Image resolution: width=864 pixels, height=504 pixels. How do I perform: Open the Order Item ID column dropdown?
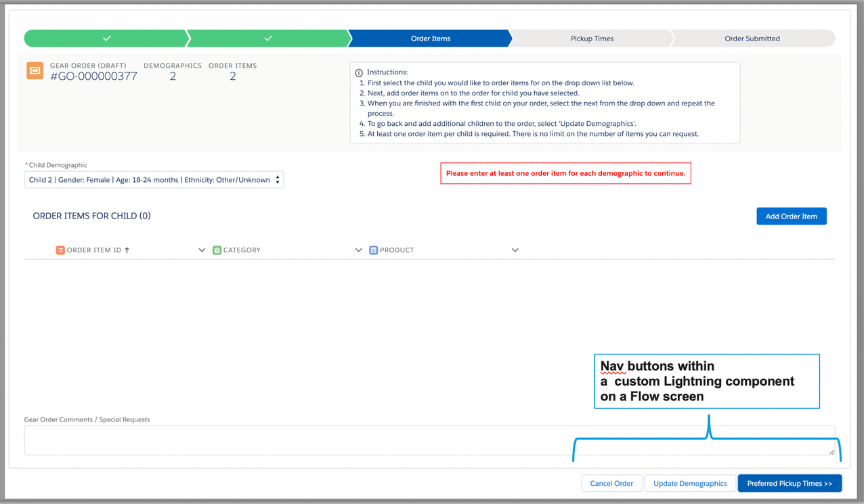[x=202, y=250]
